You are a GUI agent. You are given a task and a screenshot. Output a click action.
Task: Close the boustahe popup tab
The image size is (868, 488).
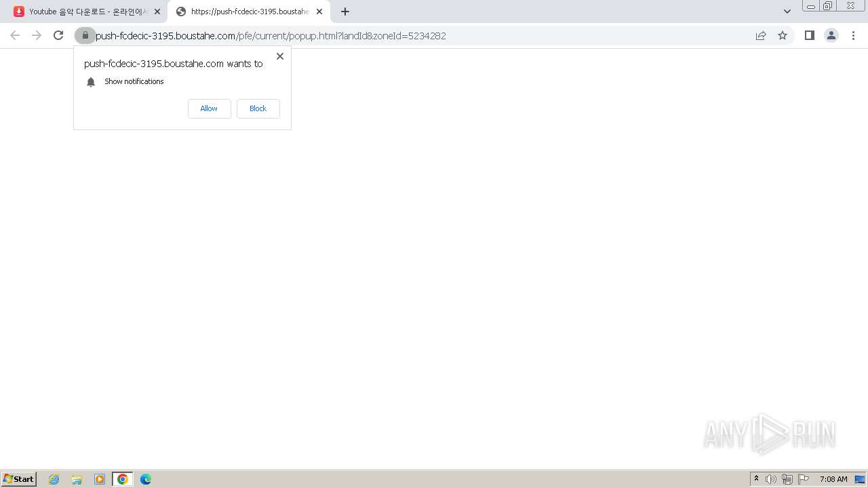(x=319, y=12)
